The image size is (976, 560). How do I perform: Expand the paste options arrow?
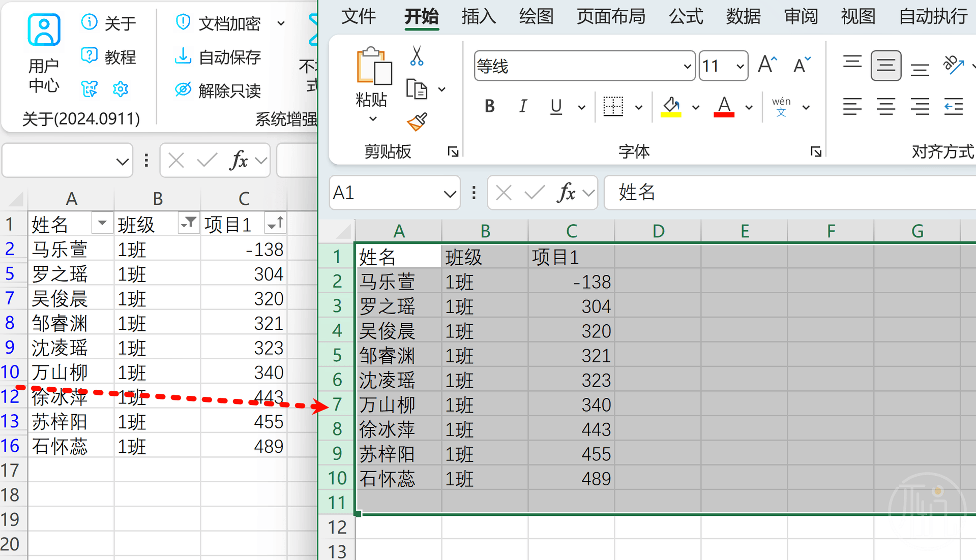click(373, 119)
